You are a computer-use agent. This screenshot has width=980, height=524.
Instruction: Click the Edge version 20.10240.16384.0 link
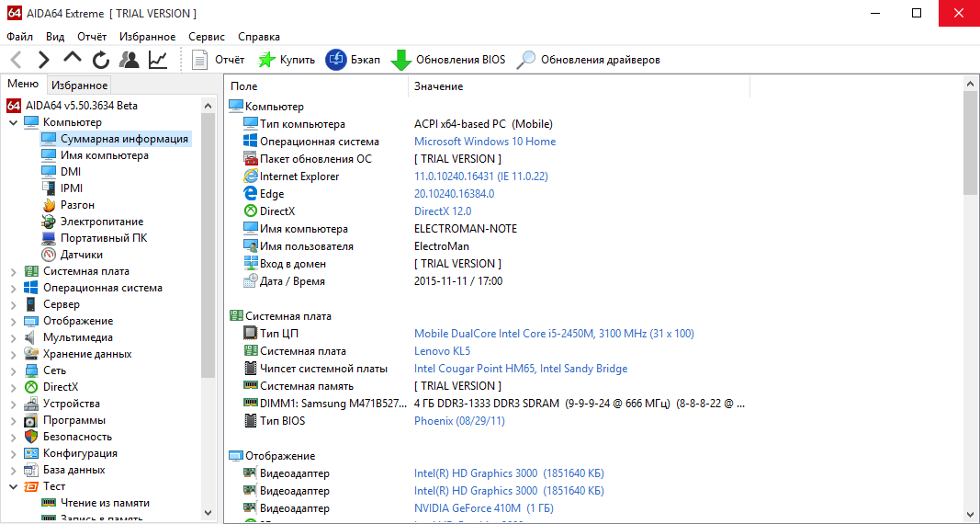(455, 194)
